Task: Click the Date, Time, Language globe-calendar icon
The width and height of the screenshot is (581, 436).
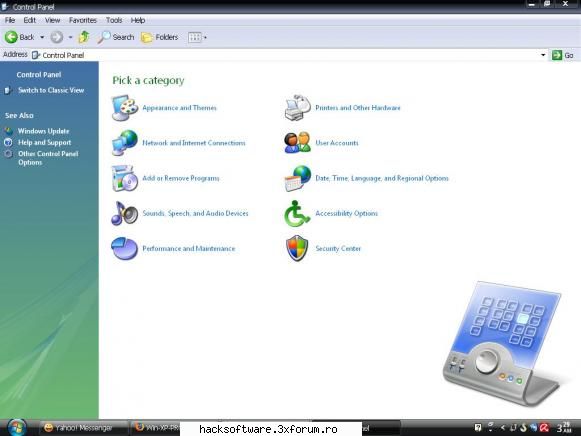Action: (x=298, y=178)
